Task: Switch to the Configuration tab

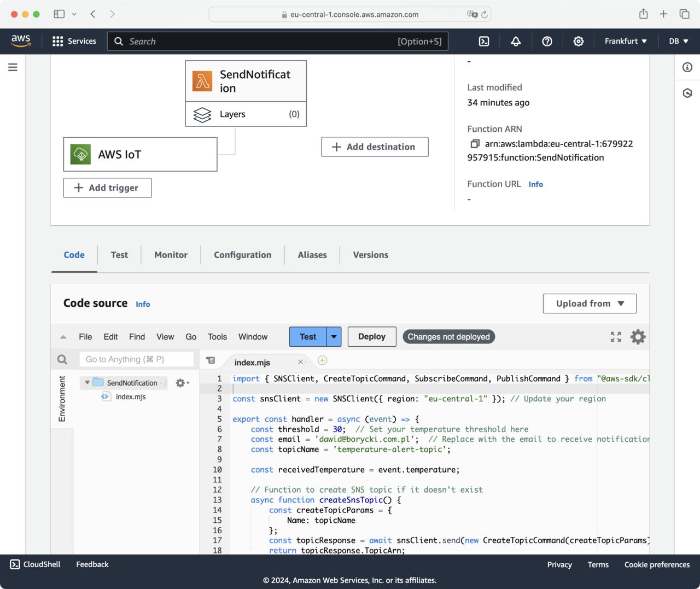Action: point(242,255)
